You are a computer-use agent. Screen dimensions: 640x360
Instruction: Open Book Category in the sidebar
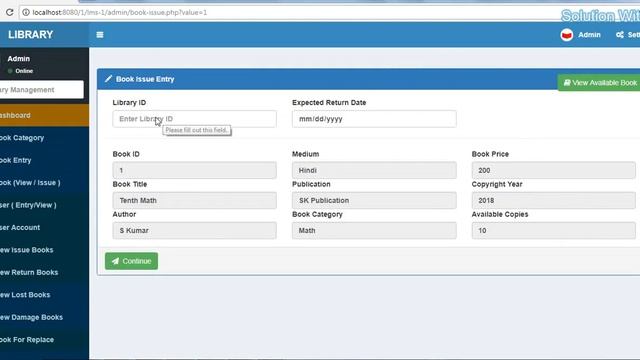44,138
